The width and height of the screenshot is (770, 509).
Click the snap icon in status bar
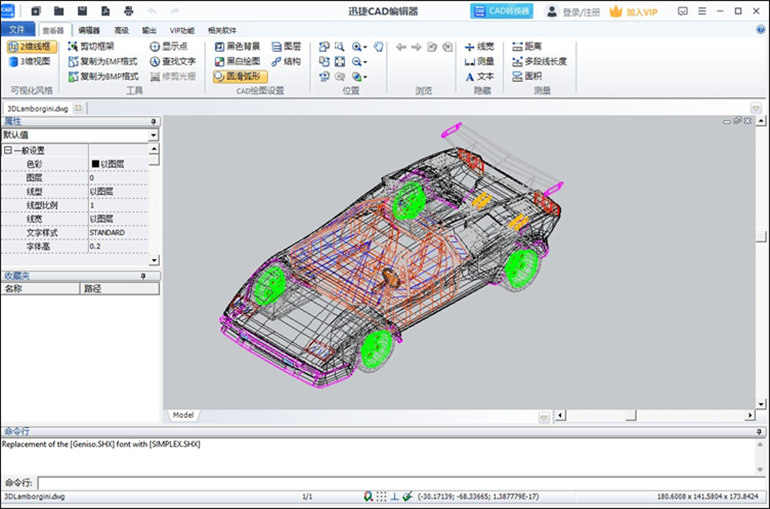click(x=368, y=497)
